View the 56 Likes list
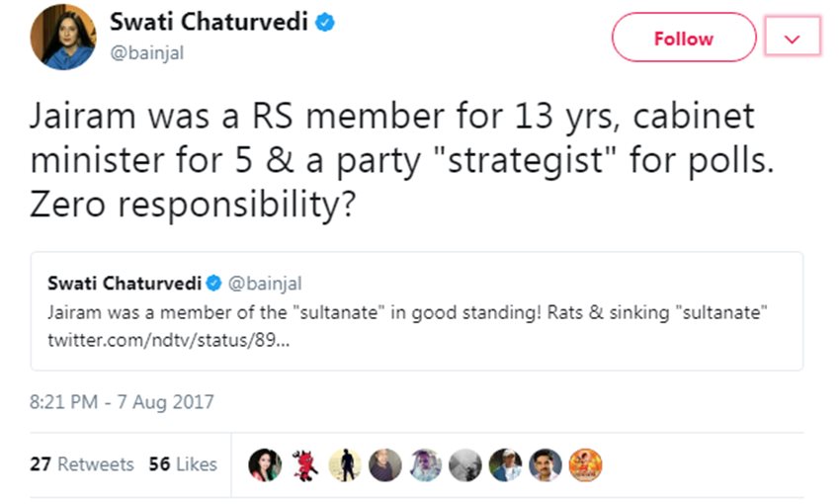840x504 pixels. (183, 463)
